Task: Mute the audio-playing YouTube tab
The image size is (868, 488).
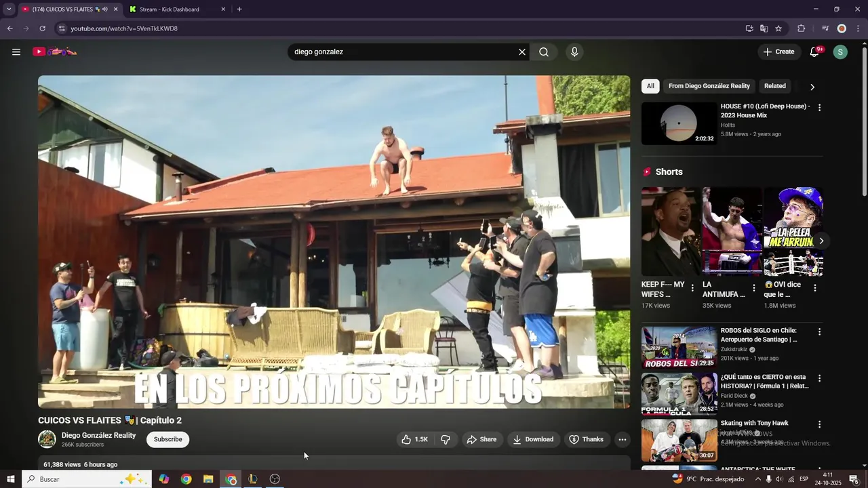Action: click(104, 9)
